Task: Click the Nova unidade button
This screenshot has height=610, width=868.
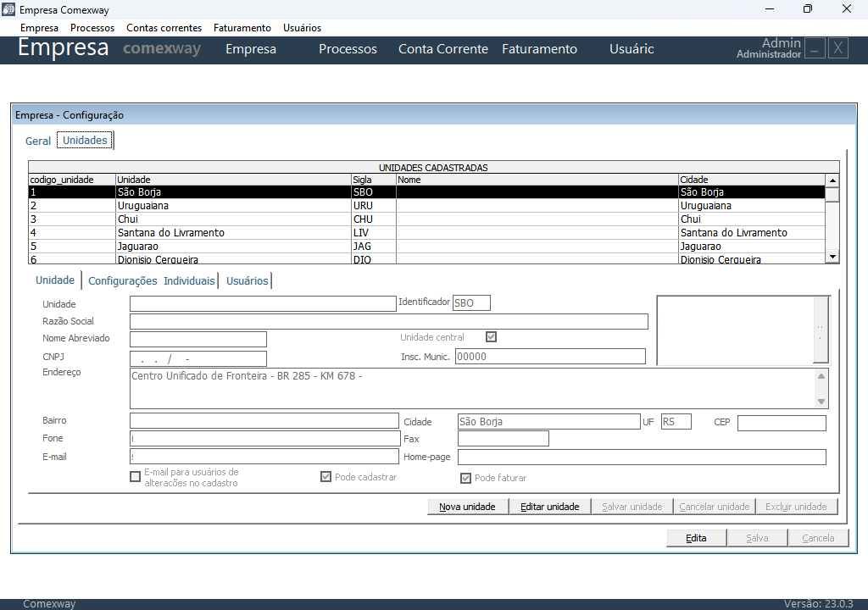Action: pos(467,507)
